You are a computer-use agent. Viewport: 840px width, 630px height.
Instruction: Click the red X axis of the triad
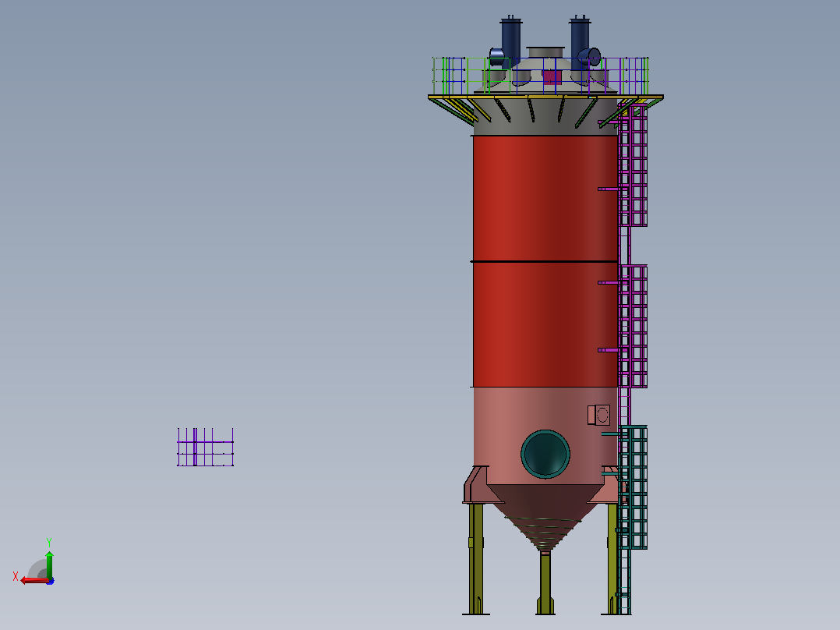click(x=34, y=580)
